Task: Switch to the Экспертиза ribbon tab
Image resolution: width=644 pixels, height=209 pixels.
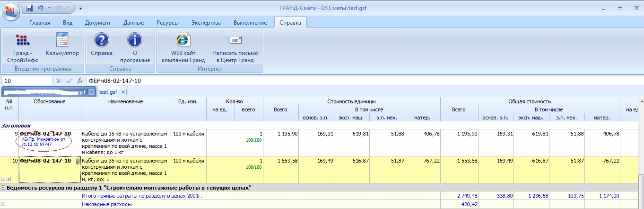Action: [x=206, y=23]
